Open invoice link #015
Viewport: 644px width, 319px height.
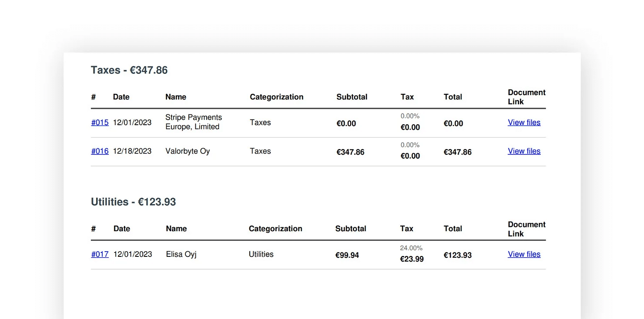point(100,123)
